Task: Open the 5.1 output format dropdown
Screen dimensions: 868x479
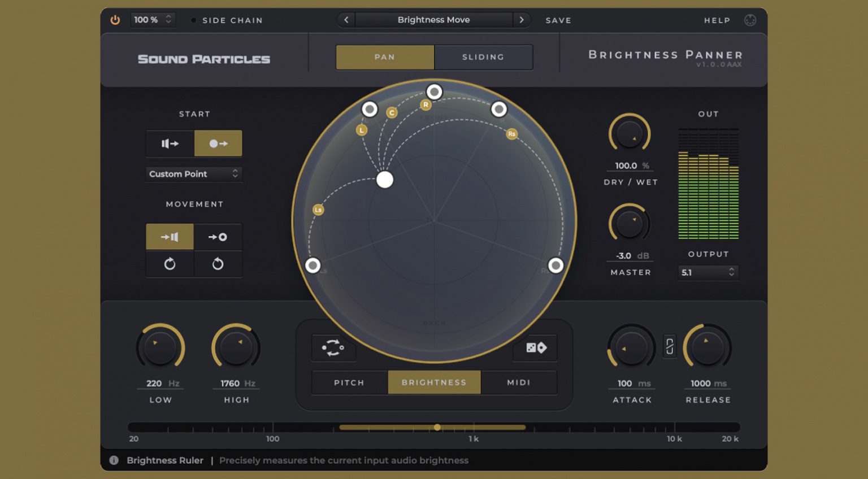Action: [708, 273]
